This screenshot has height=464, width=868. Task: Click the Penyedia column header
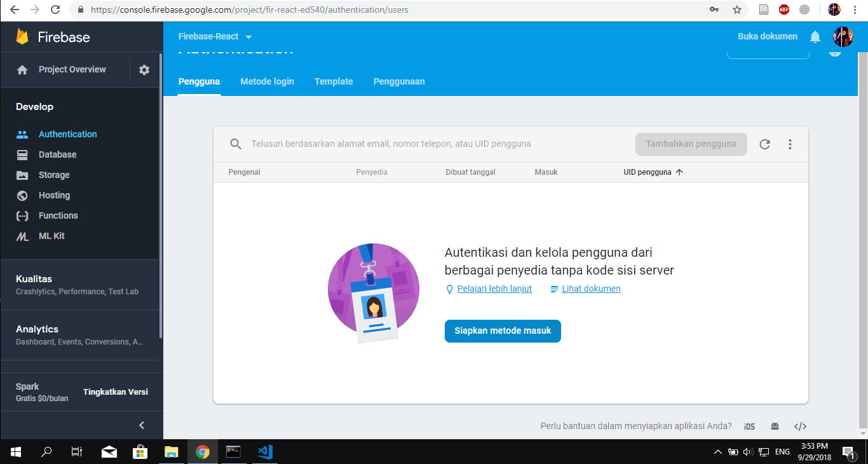(x=372, y=172)
